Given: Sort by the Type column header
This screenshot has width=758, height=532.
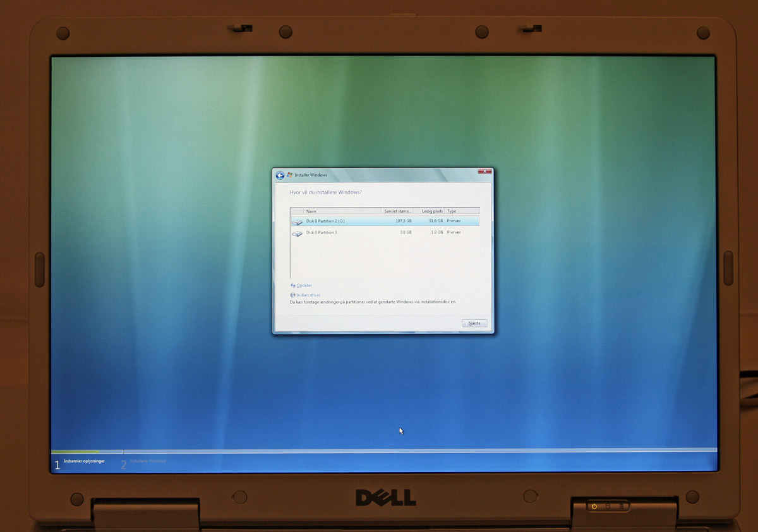Looking at the screenshot, I should click(x=462, y=211).
